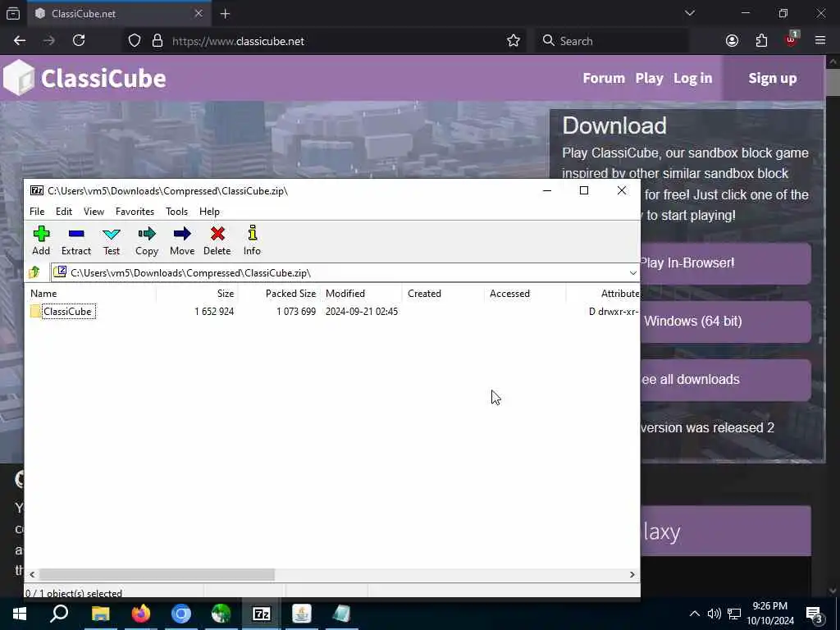Click the ClassiCube logo on the website

coord(84,78)
